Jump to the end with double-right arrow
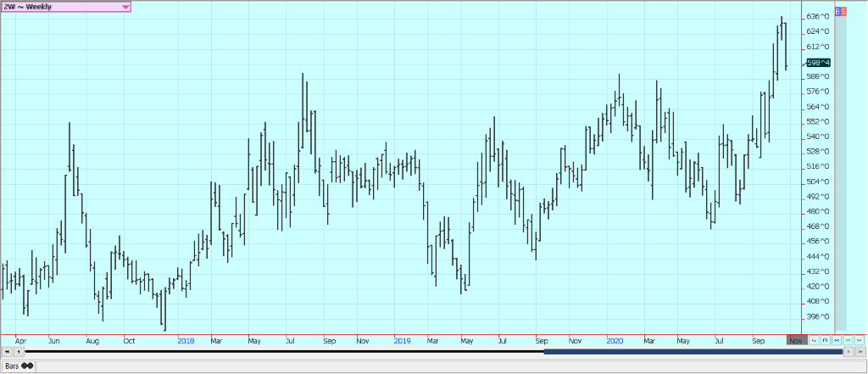This screenshot has width=868, height=374. pos(860,352)
